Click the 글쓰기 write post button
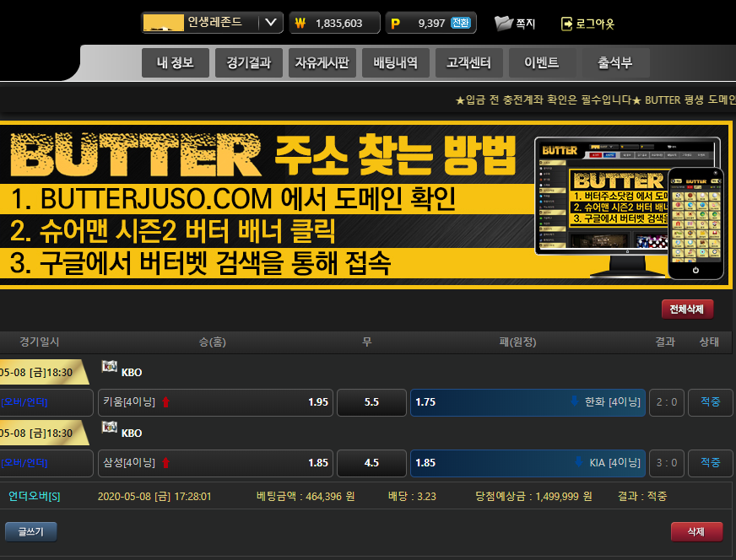This screenshot has width=736, height=560. click(x=30, y=531)
